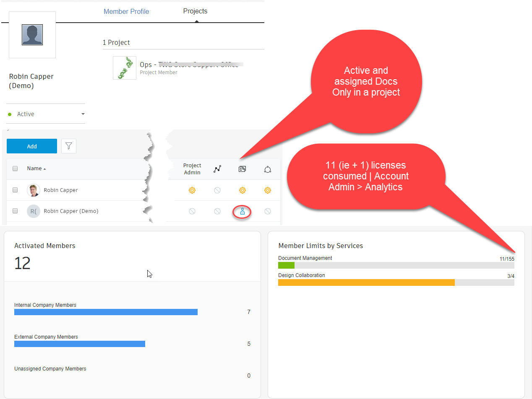
Task: Open the Ops project thumbnail
Action: tap(125, 68)
